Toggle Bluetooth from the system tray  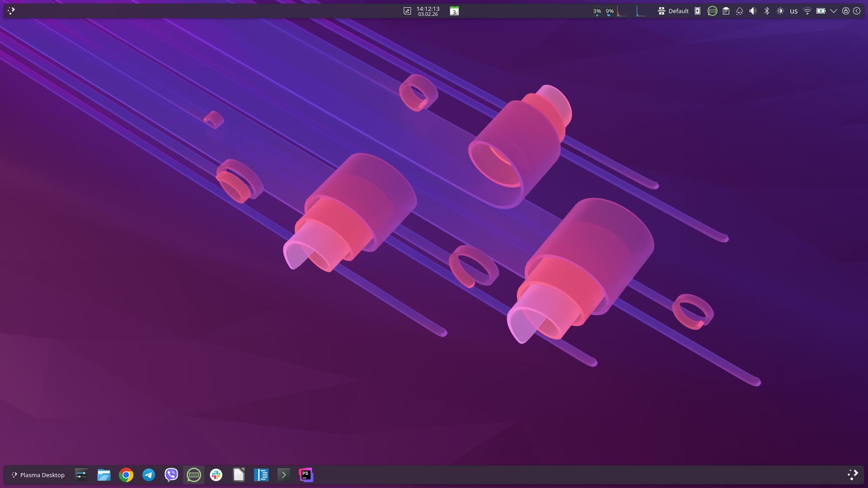click(766, 11)
